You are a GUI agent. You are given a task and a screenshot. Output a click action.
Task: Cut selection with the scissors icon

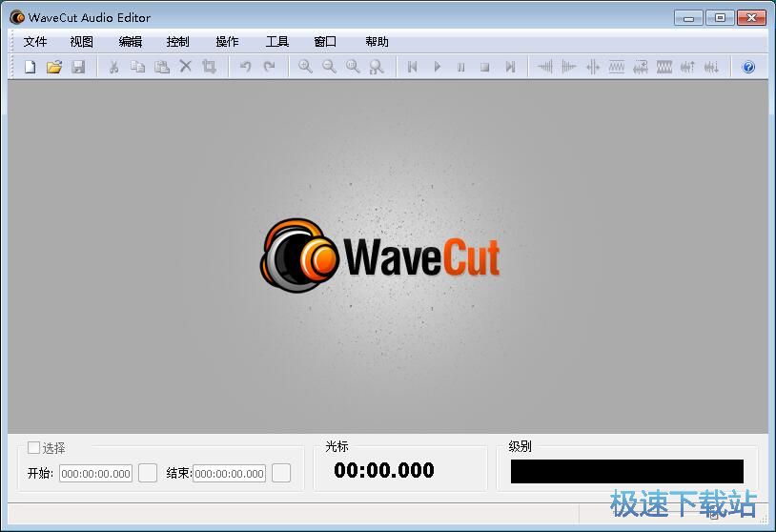point(113,67)
